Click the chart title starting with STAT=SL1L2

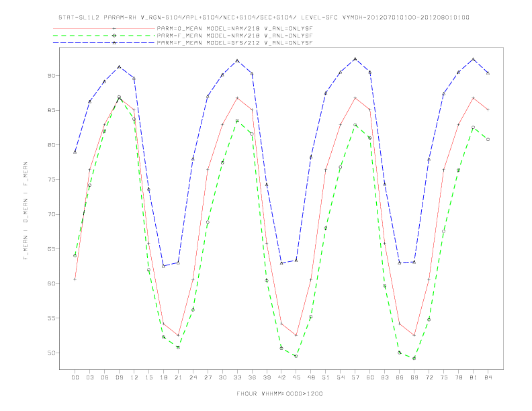tap(264, 17)
